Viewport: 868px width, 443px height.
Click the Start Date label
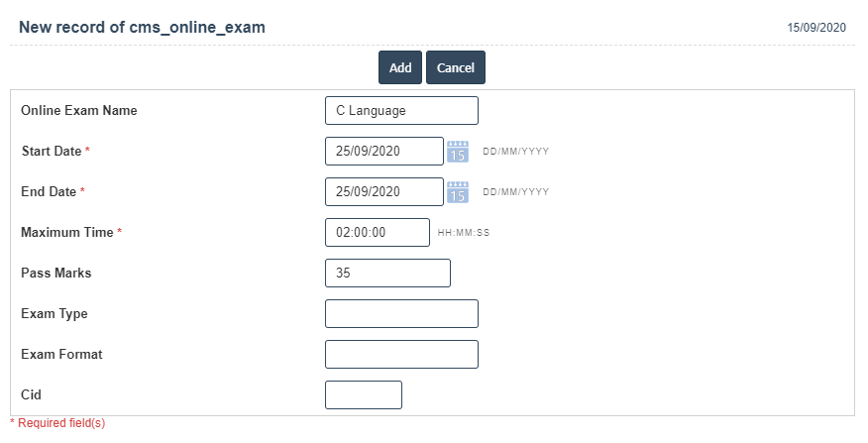point(52,151)
